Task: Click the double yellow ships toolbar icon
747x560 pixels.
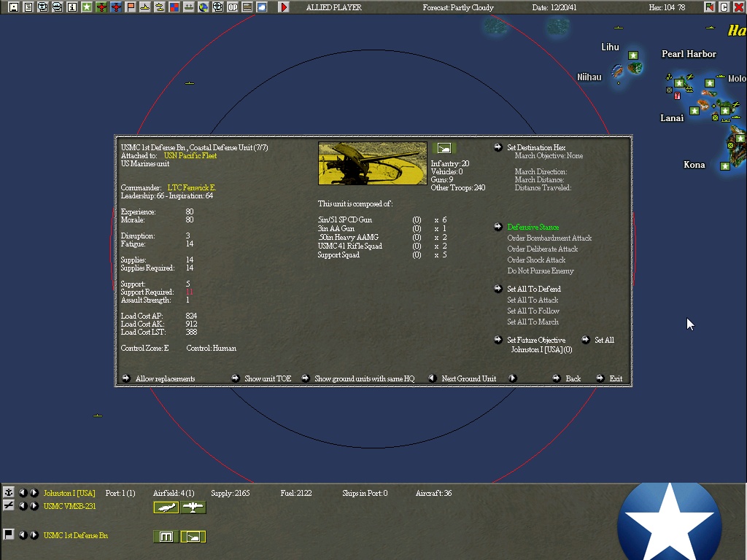Action: pyautogui.click(x=160, y=7)
